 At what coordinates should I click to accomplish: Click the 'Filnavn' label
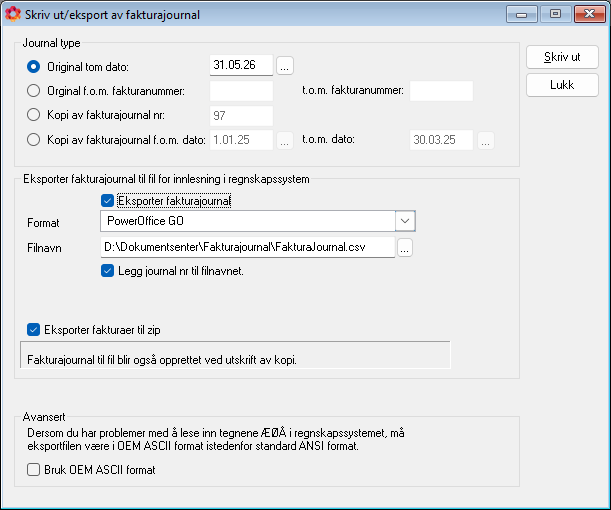click(44, 248)
